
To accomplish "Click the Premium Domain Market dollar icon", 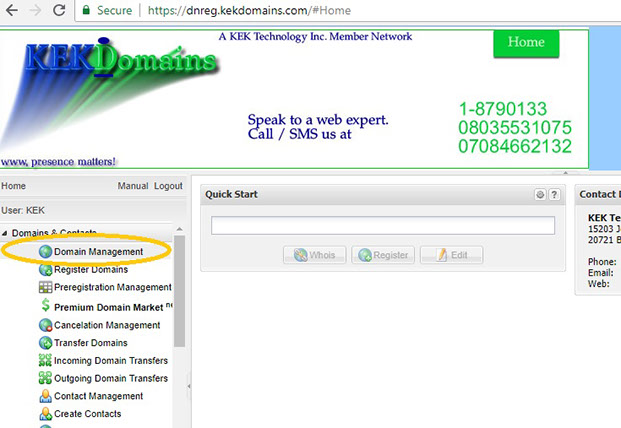I will (45, 307).
